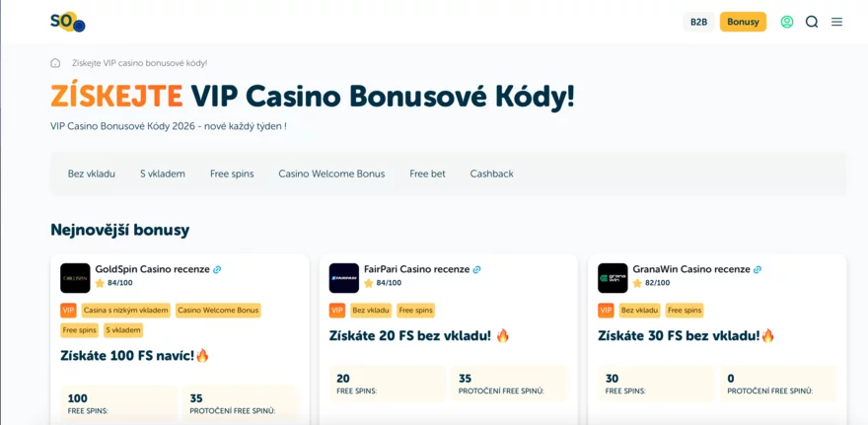Click the GranaWin Casino logo
The width and height of the screenshot is (868, 425).
[613, 278]
